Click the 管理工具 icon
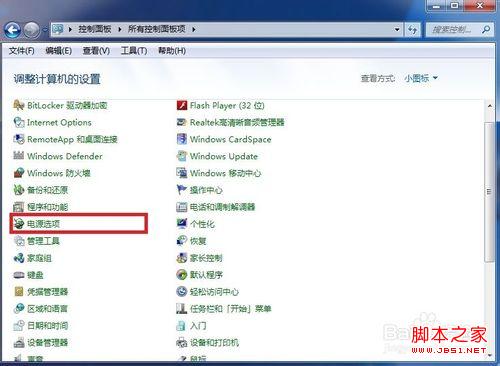 tap(19, 241)
